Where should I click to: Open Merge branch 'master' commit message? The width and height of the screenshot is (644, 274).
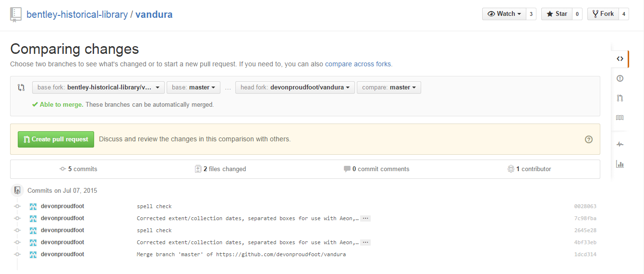241,254
